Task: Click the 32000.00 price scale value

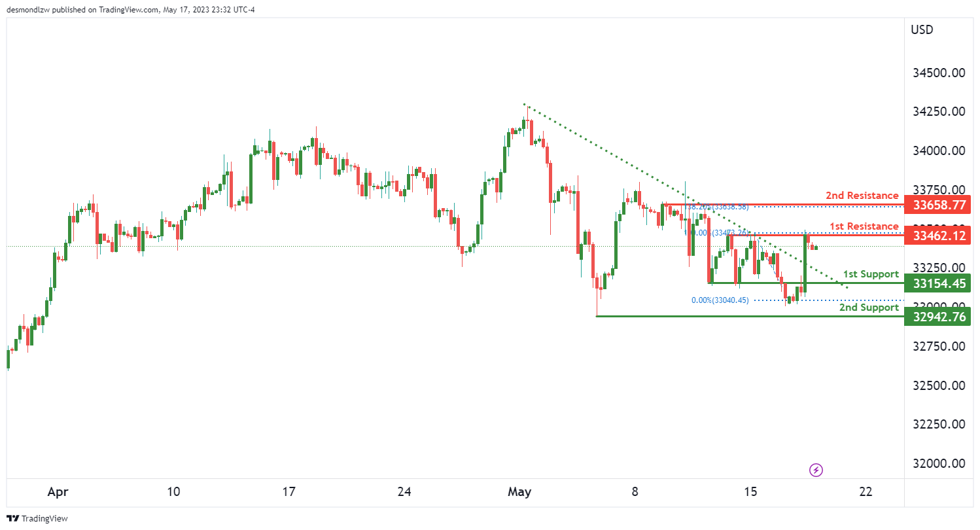Action: pos(939,463)
